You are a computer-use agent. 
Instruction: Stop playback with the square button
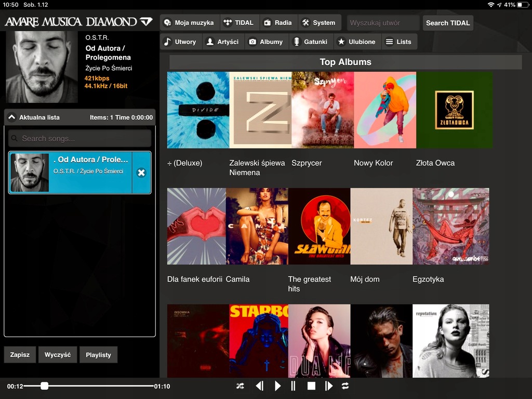coord(311,386)
